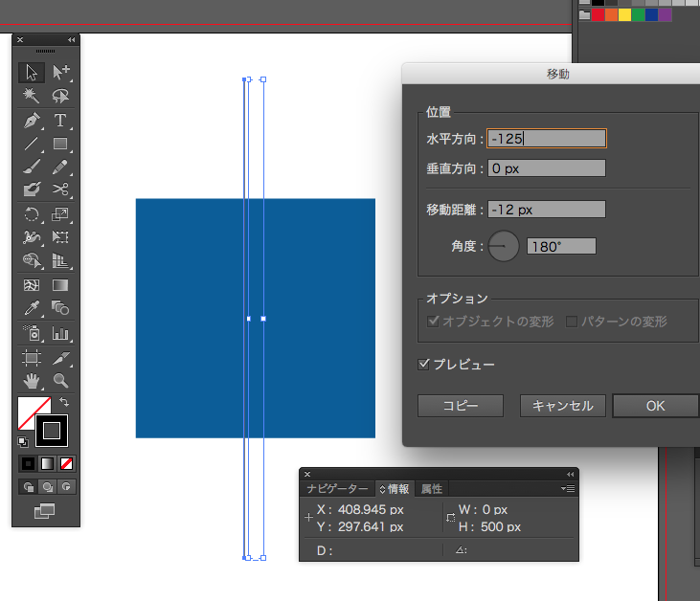Viewport: 700px width, 601px height.
Task: Pick the yellow swatch
Action: (625, 14)
